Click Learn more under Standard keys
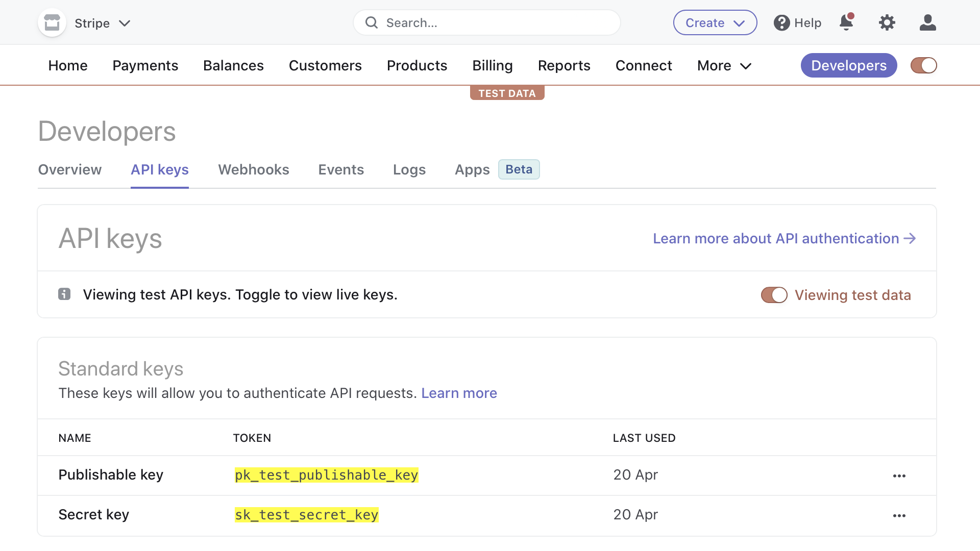 (x=459, y=393)
